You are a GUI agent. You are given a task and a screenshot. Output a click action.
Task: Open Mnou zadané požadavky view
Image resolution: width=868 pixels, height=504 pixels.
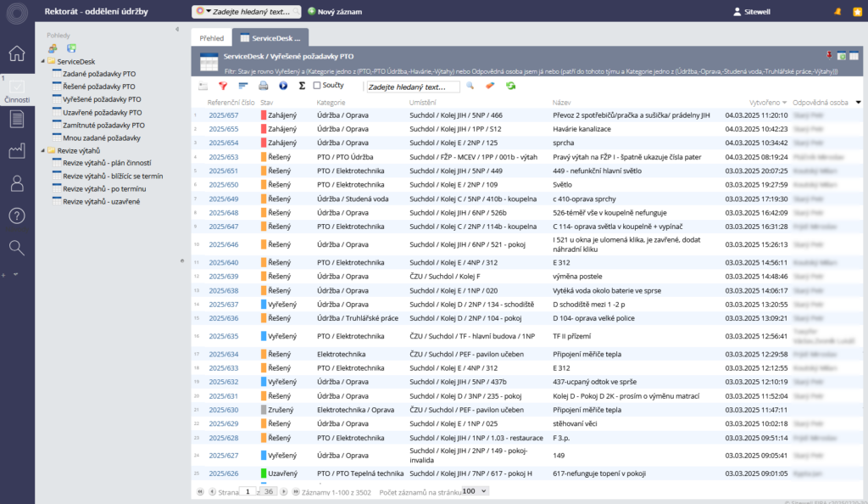click(102, 138)
